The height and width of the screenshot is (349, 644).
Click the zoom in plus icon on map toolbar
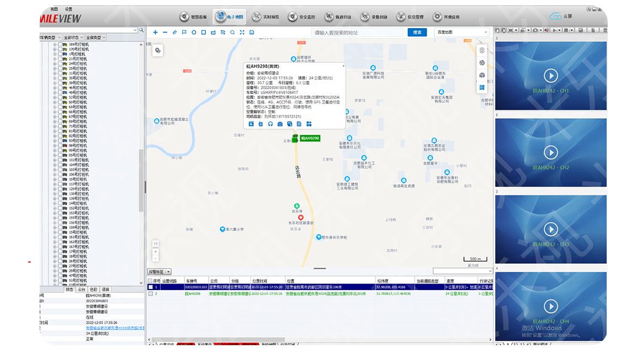coord(155,32)
